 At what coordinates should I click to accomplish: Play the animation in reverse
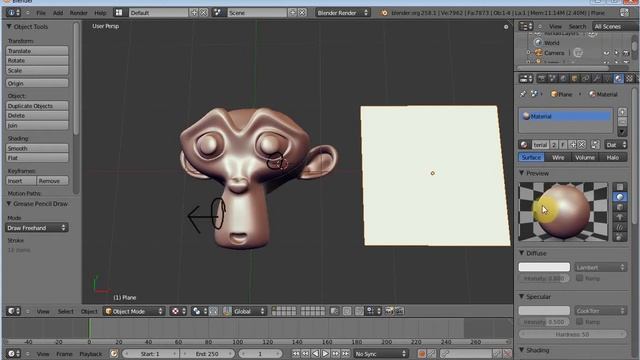pos(316,353)
